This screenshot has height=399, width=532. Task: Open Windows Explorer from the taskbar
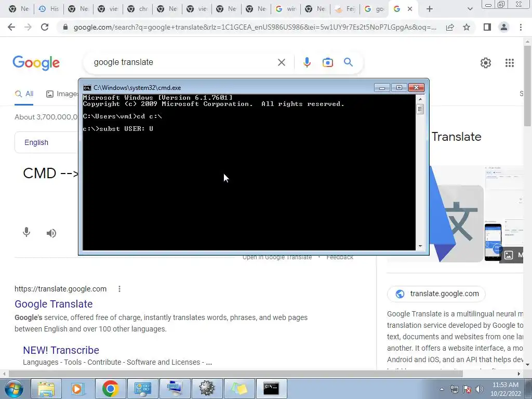point(46,389)
